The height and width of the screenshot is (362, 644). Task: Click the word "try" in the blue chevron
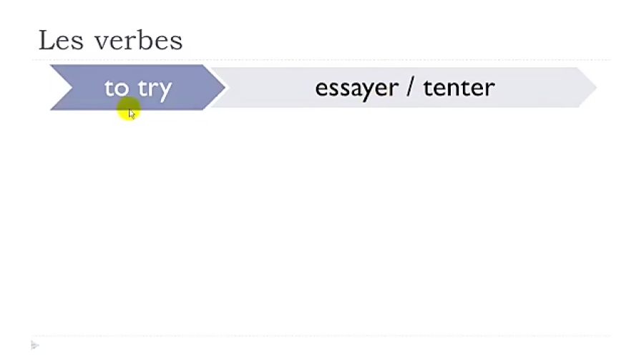155,88
